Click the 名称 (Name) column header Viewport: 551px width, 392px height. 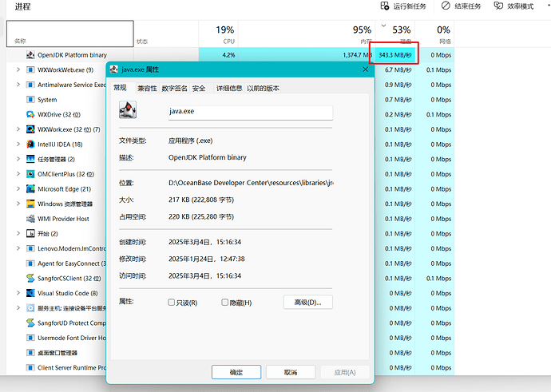click(70, 34)
